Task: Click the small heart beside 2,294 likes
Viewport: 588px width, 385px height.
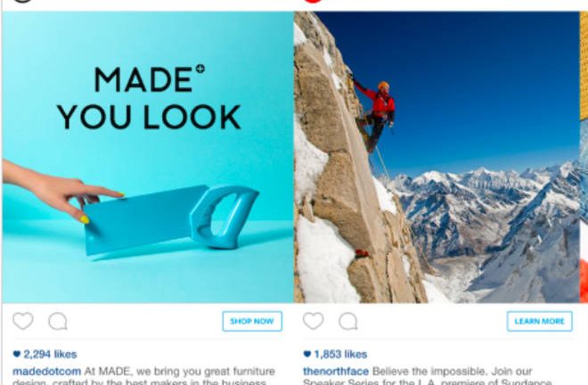Action: 17,354
